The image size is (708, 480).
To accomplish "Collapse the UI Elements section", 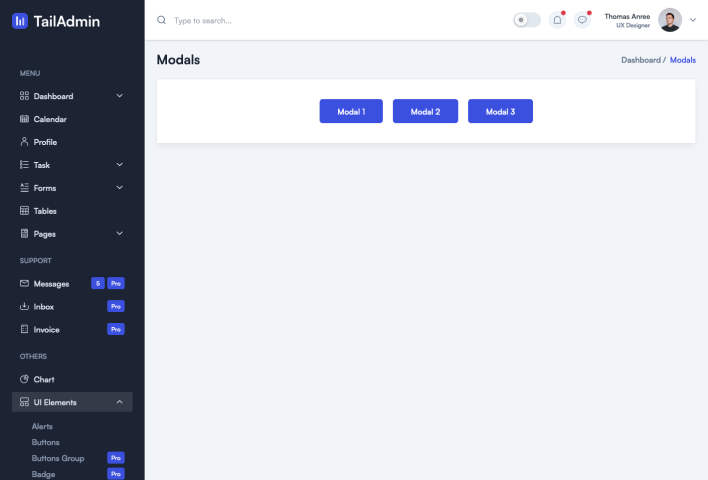I will (120, 402).
